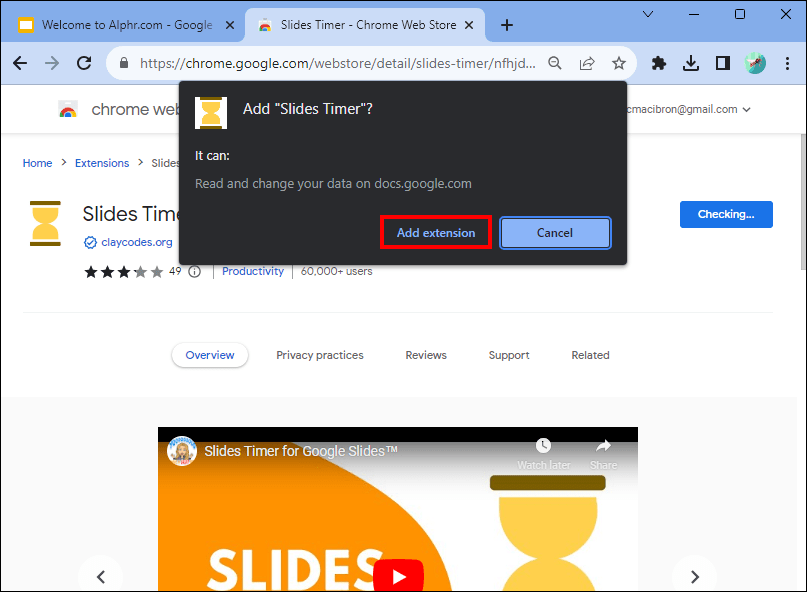Share this page via the share icon

tap(587, 63)
